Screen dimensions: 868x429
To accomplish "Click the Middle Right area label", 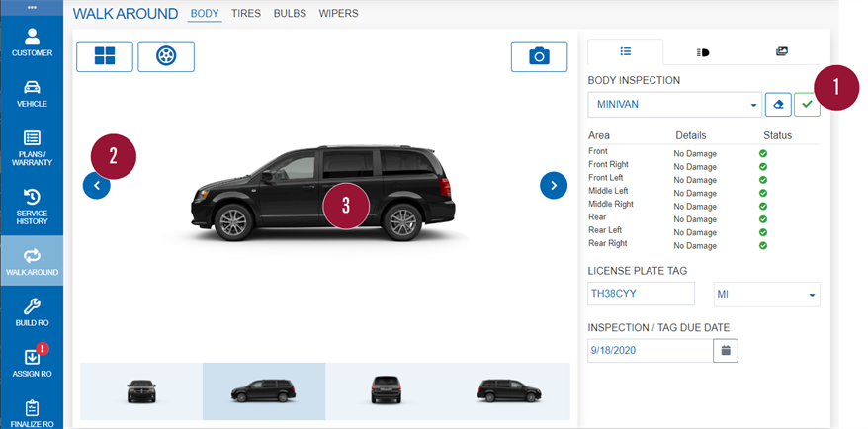I will tap(611, 204).
